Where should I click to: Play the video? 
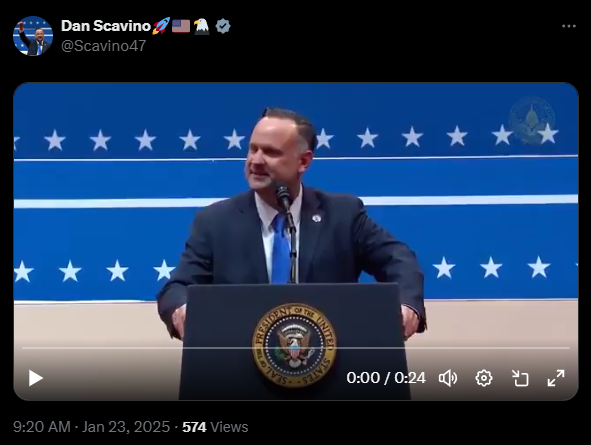coord(36,378)
